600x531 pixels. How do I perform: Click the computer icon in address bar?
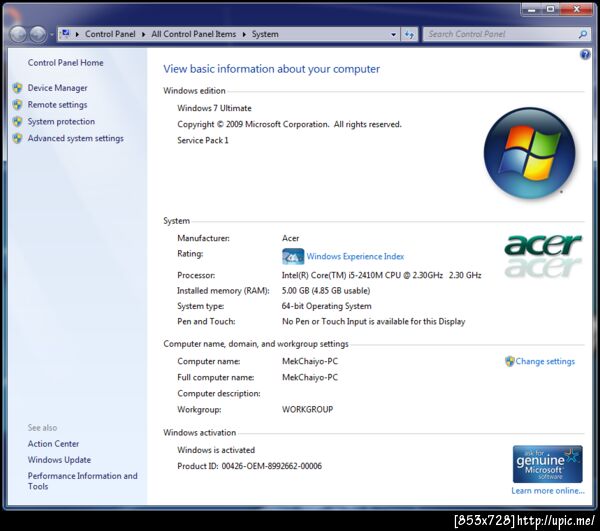[66, 34]
